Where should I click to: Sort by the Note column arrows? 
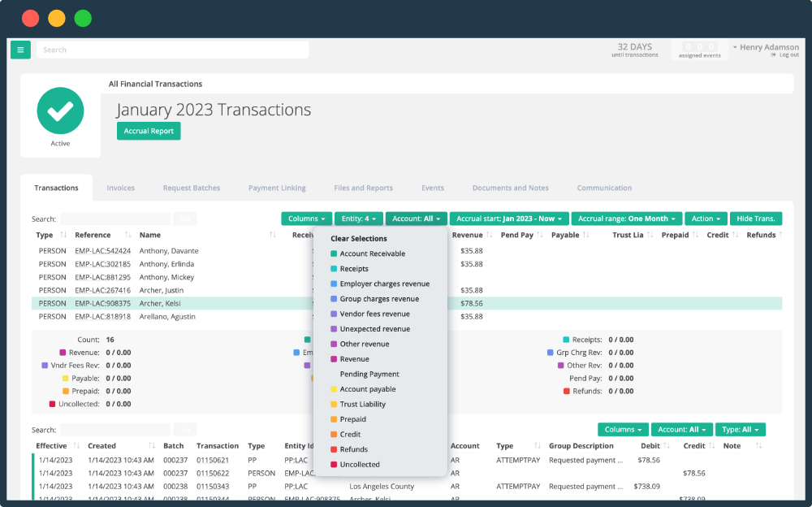758,446
